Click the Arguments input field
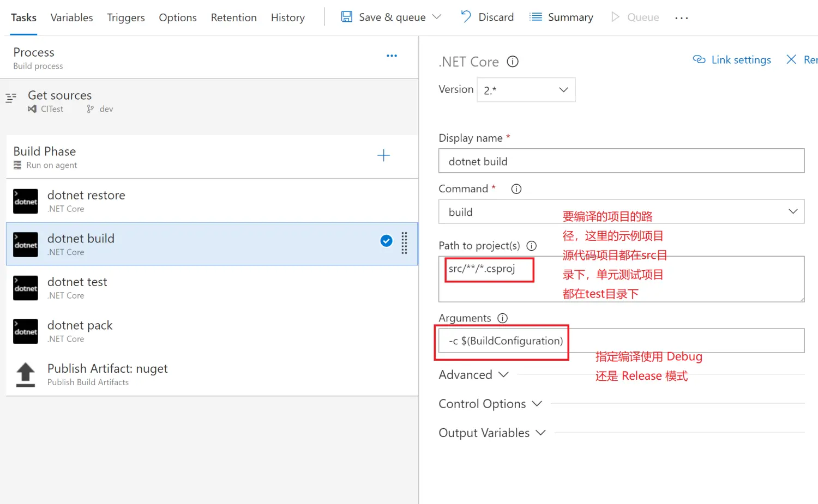Image resolution: width=818 pixels, height=504 pixels. [621, 341]
